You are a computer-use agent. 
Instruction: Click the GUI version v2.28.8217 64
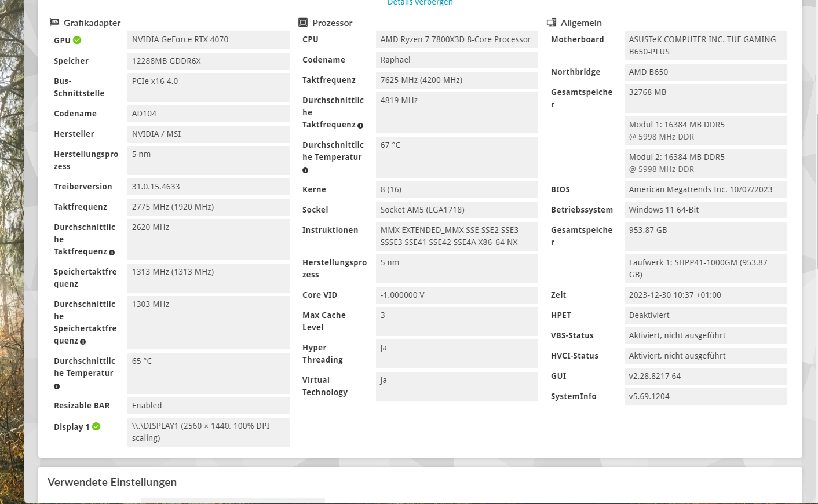[x=706, y=376]
